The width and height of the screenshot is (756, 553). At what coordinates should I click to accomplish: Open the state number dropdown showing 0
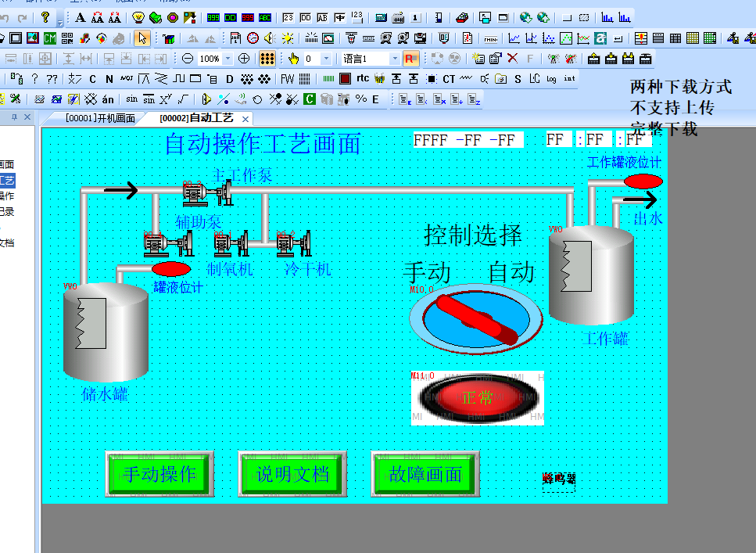328,59
